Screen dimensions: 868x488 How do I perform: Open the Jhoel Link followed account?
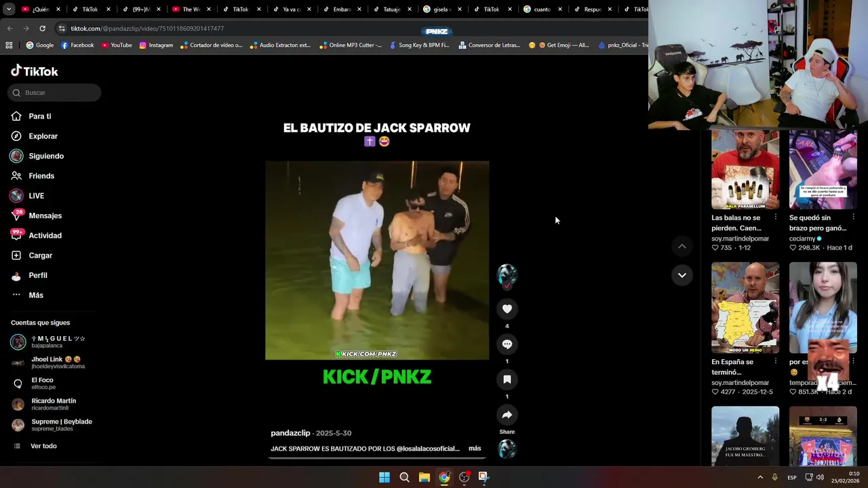click(x=54, y=363)
